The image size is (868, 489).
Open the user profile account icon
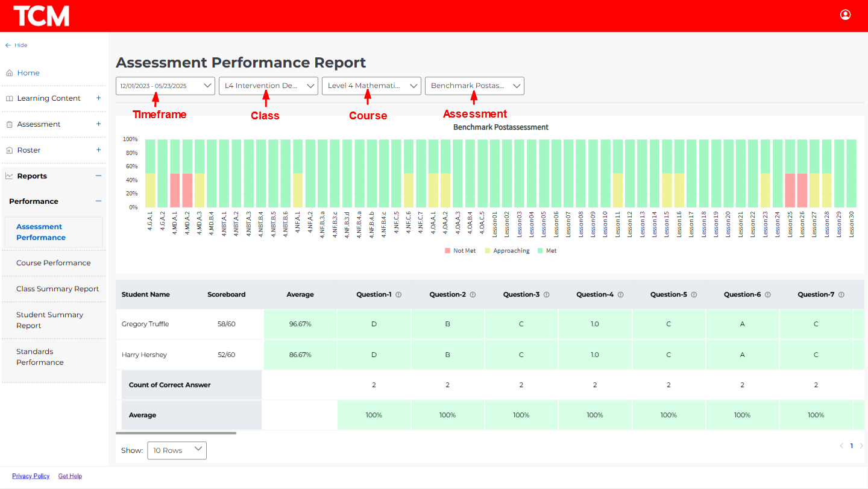(845, 15)
